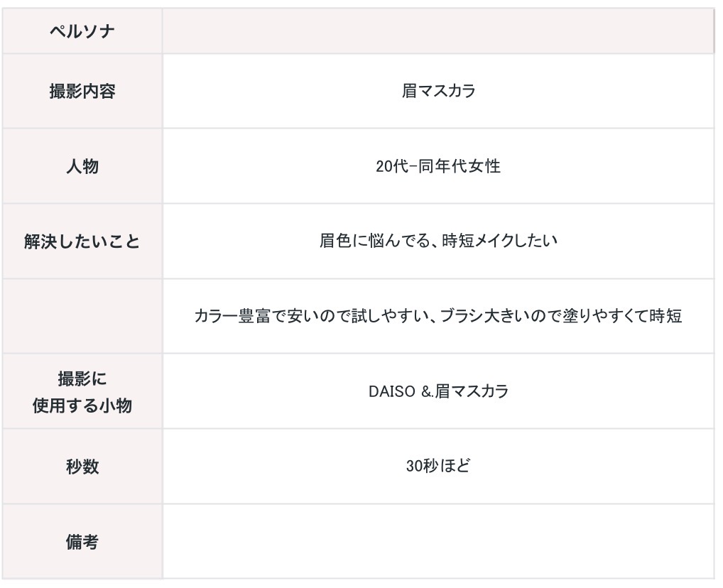This screenshot has width=723, height=588.
Task: Click the 人物 label cell
Action: pyautogui.click(x=82, y=166)
